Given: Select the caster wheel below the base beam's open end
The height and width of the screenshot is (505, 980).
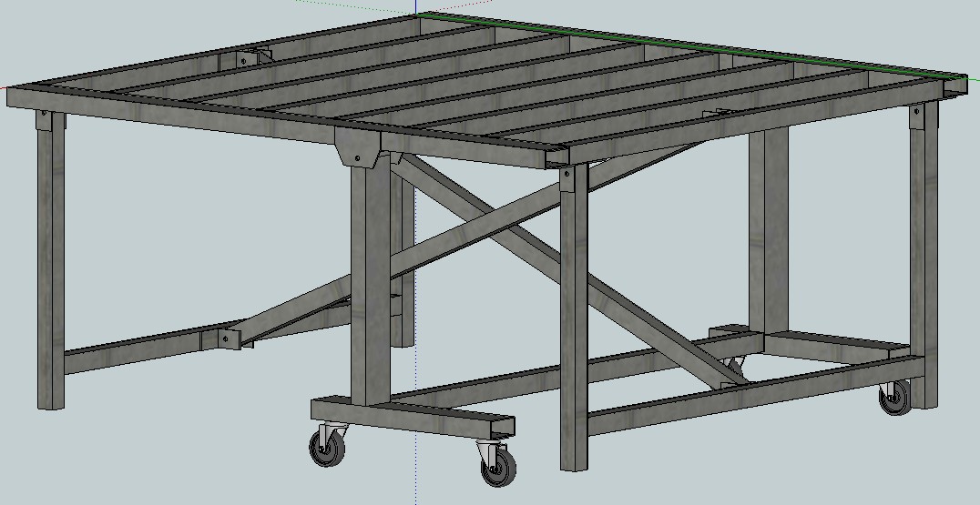Looking at the screenshot, I should point(496,464).
